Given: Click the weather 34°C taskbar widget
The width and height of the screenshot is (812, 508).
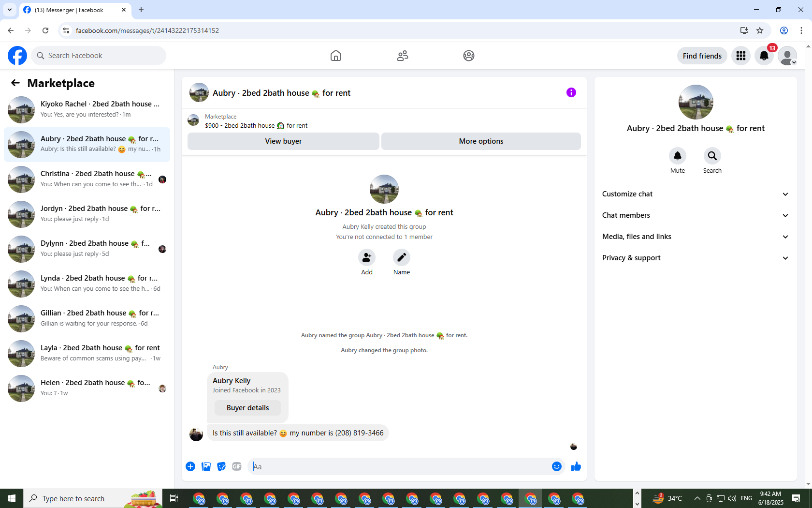Looking at the screenshot, I should [667, 498].
